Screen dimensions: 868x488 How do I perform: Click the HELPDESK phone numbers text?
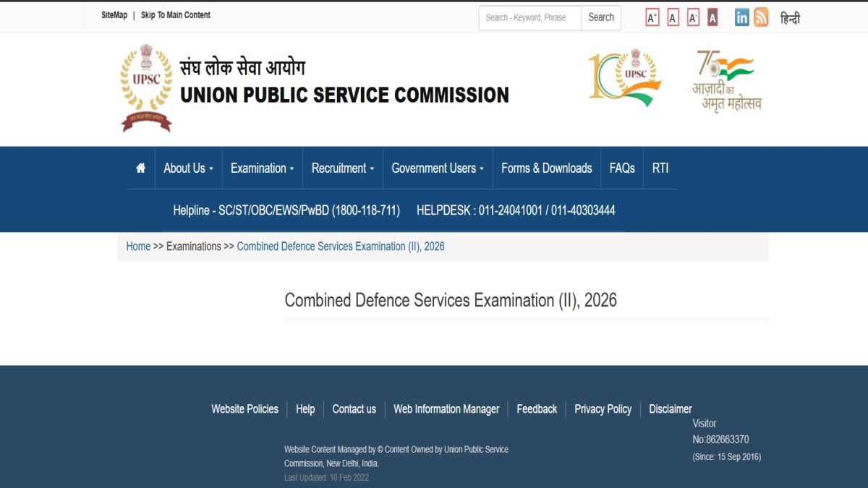516,210
